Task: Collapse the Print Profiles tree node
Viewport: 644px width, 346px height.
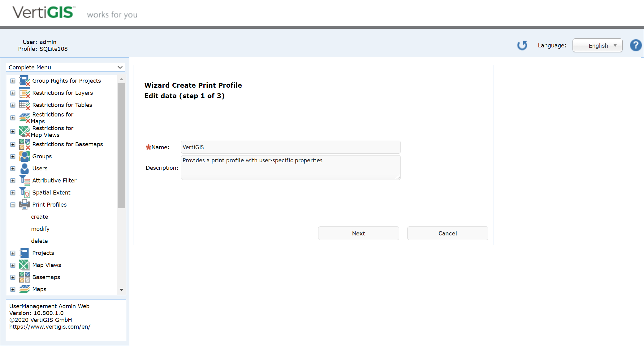Action: pyautogui.click(x=13, y=205)
